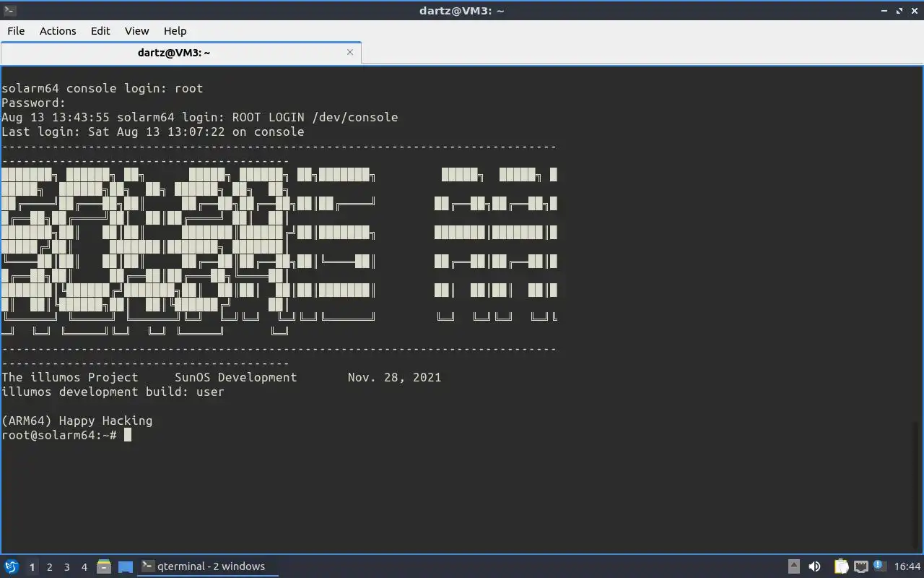The image size is (924, 578).
Task: Show calendar from the 16:44 clock
Action: click(x=907, y=566)
